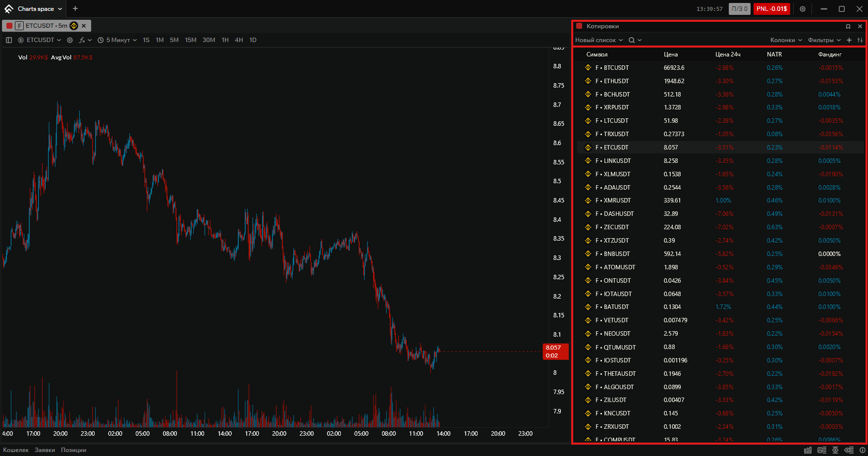The image size is (868, 456).
Task: Select the F • XMRUSDT row in quotes
Action: [x=720, y=201]
